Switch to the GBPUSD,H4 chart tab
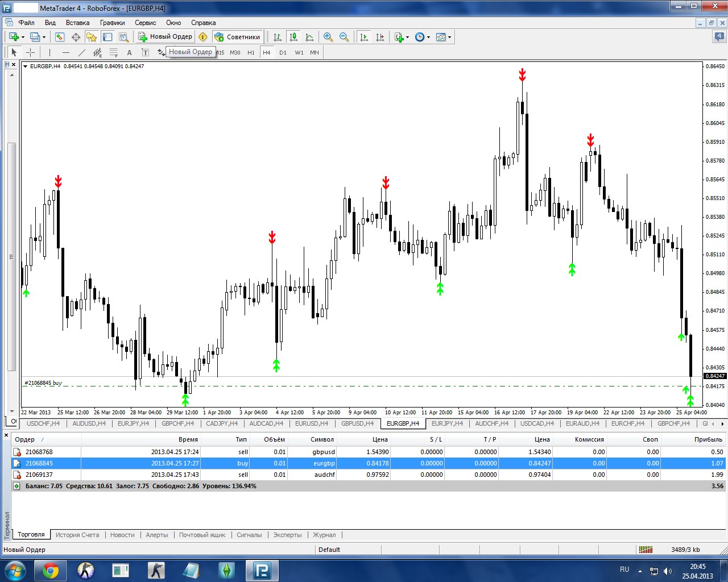This screenshot has width=728, height=582. 357,423
